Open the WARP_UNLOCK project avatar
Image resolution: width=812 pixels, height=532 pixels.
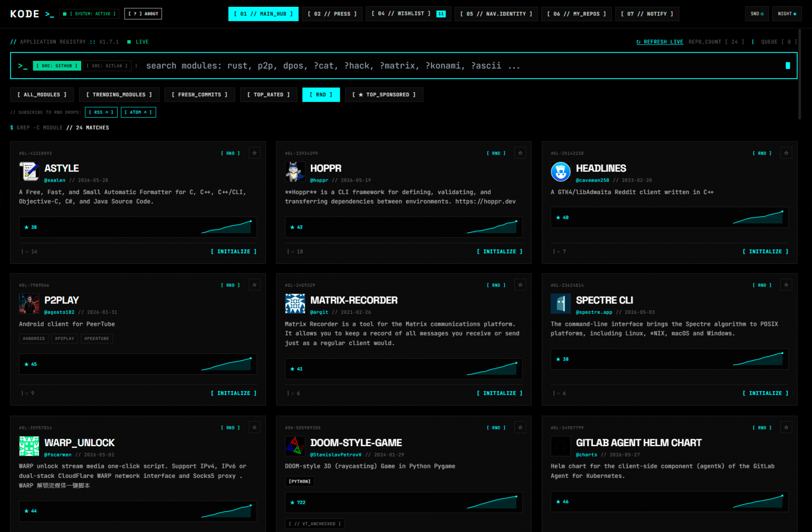click(29, 446)
